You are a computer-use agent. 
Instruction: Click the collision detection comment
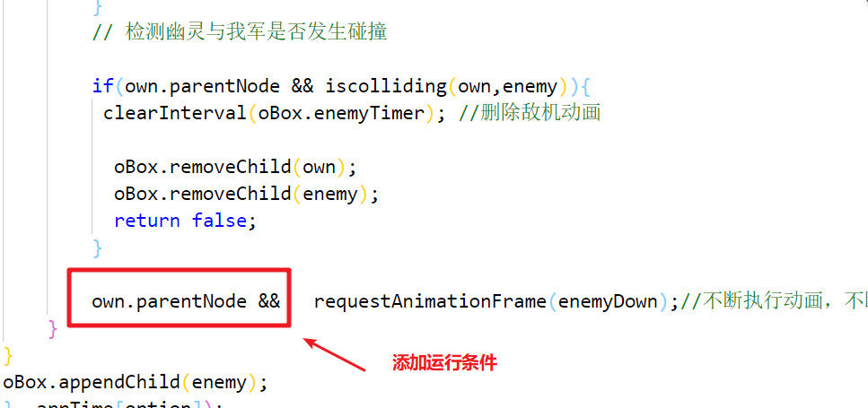[239, 32]
